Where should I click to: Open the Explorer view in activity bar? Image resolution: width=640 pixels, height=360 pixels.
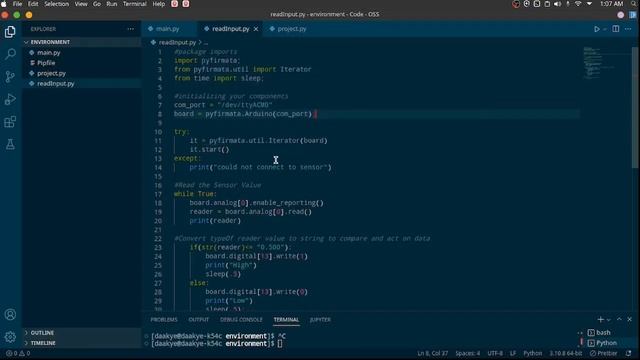point(10,32)
